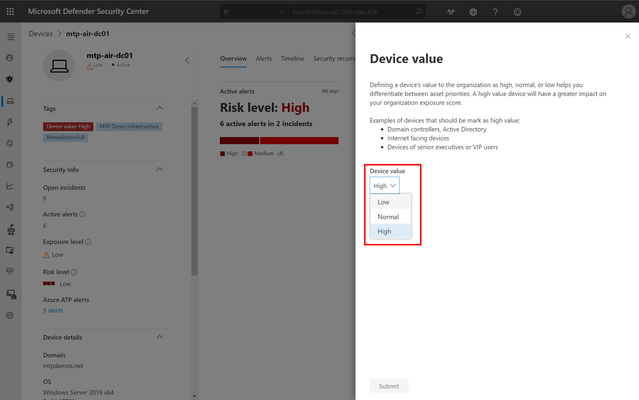Collapse the Security Info section
639x400 pixels.
click(159, 169)
